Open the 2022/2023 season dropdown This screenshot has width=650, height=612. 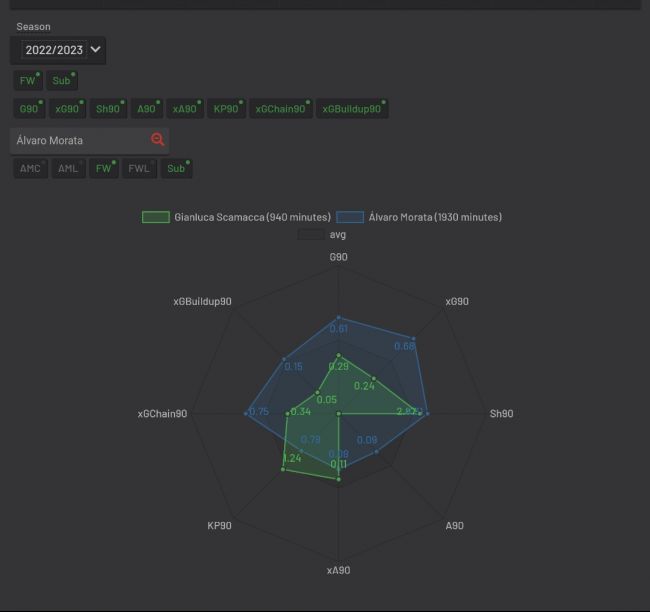pos(58,50)
